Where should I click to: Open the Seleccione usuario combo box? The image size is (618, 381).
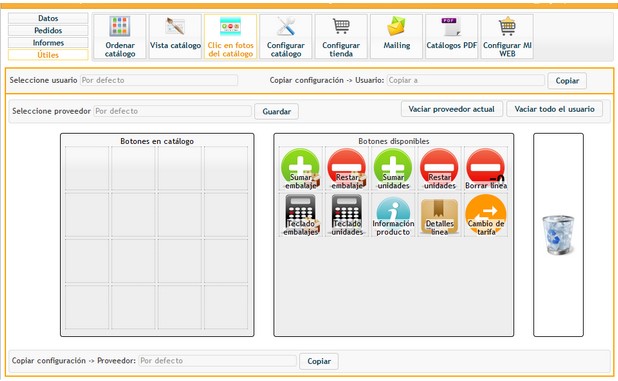159,80
